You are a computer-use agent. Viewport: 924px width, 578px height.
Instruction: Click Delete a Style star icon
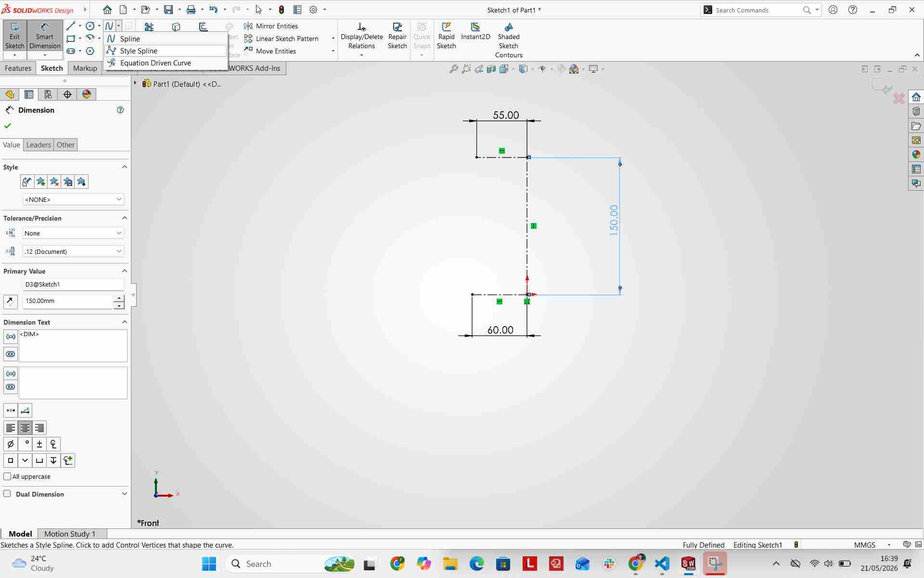point(54,182)
